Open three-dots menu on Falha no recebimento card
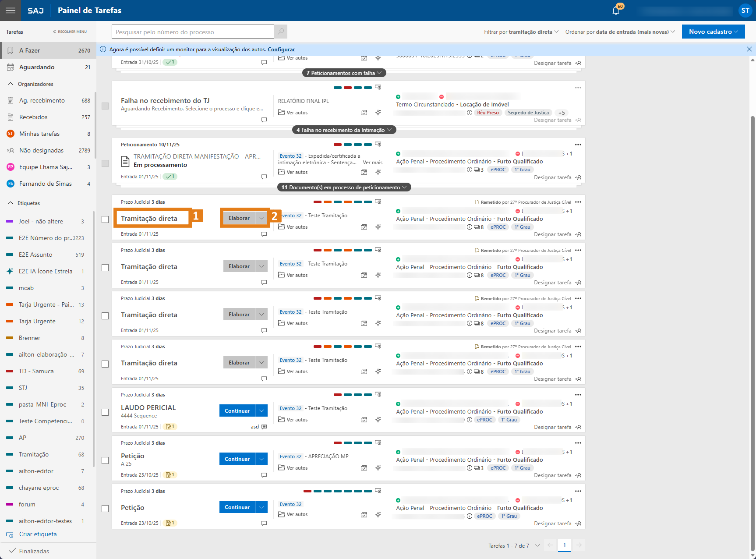Viewport: 756px width, 559px height. (x=578, y=88)
